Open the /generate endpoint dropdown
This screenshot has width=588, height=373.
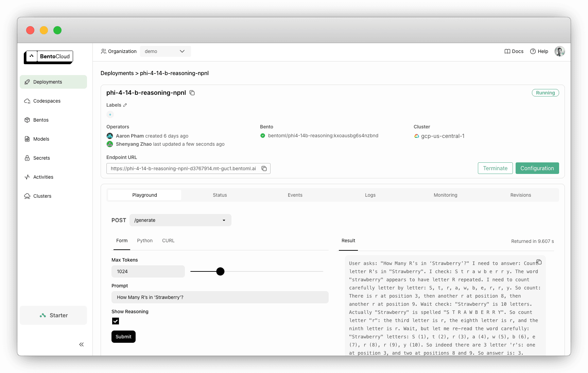[x=180, y=220]
